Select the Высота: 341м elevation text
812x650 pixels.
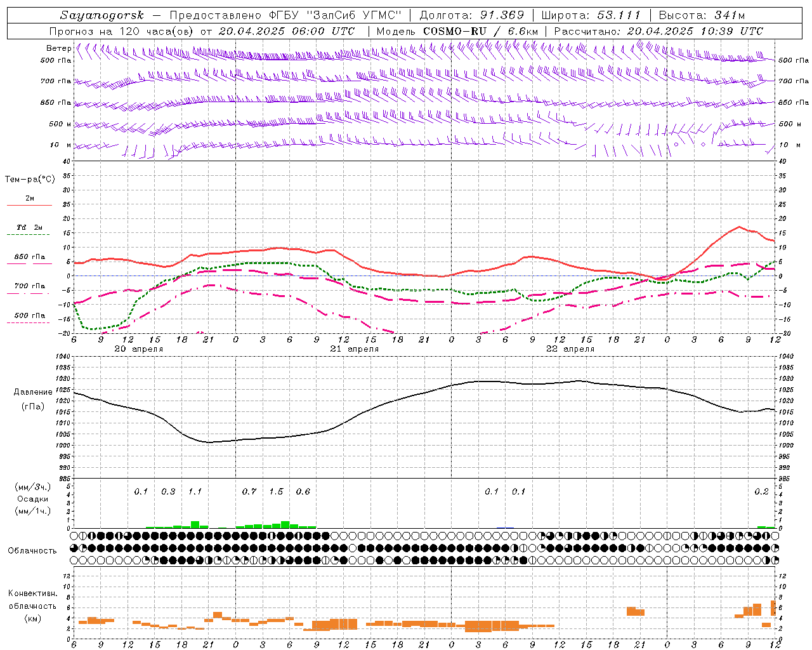[702, 15]
